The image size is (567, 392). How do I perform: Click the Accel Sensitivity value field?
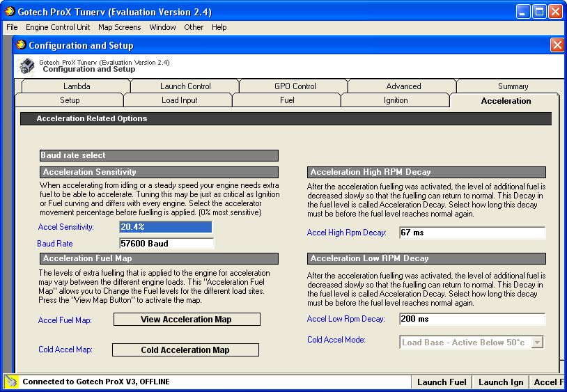pyautogui.click(x=165, y=227)
